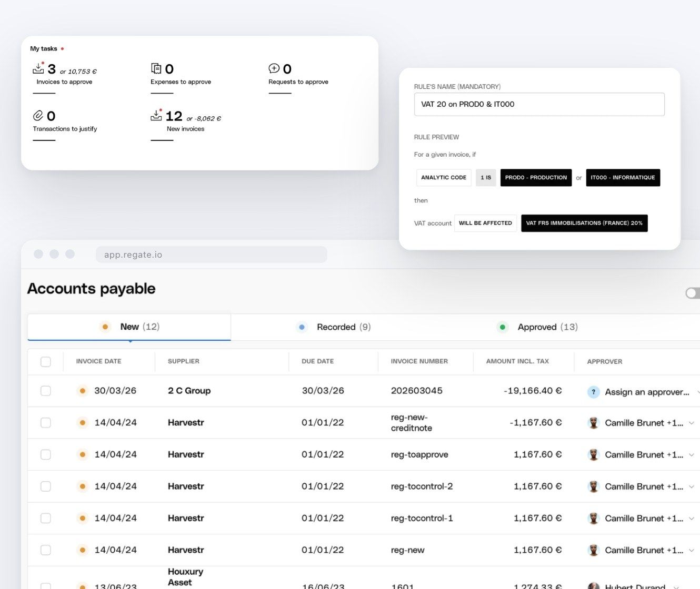Expand approver dropdown on reg-new row
Screen dimensions: 700x589
692,550
